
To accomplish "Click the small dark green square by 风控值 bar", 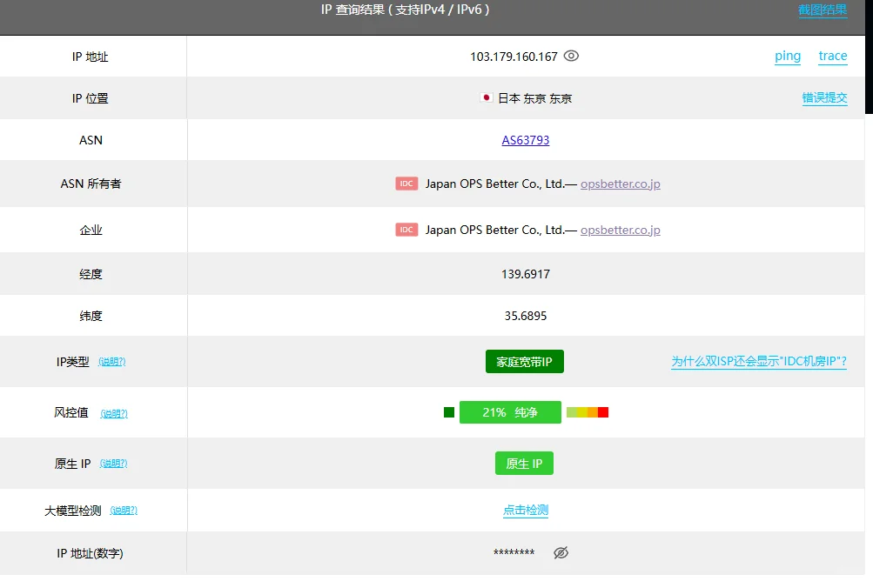I will pyautogui.click(x=449, y=412).
